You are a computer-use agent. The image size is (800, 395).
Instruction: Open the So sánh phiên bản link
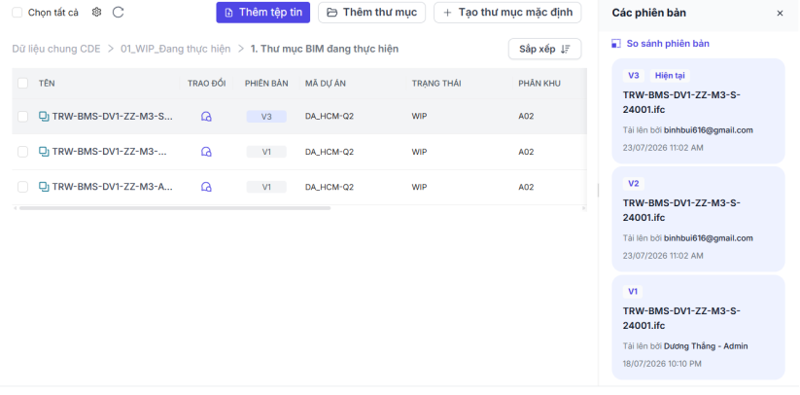668,44
